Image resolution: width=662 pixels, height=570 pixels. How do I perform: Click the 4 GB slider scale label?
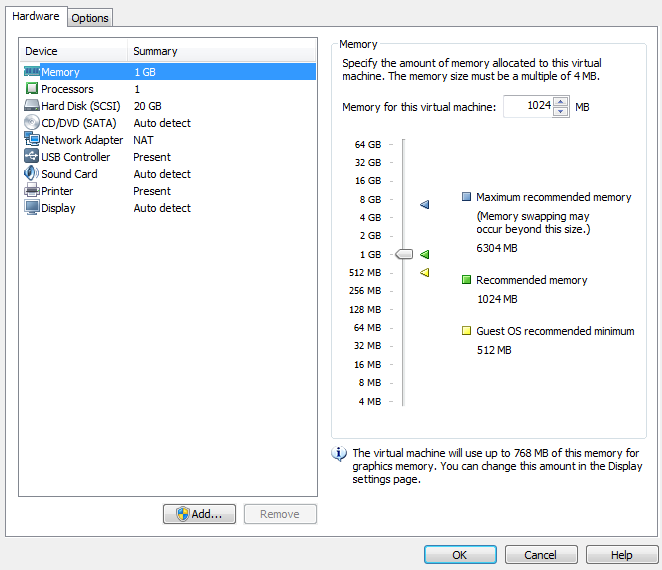(x=370, y=217)
